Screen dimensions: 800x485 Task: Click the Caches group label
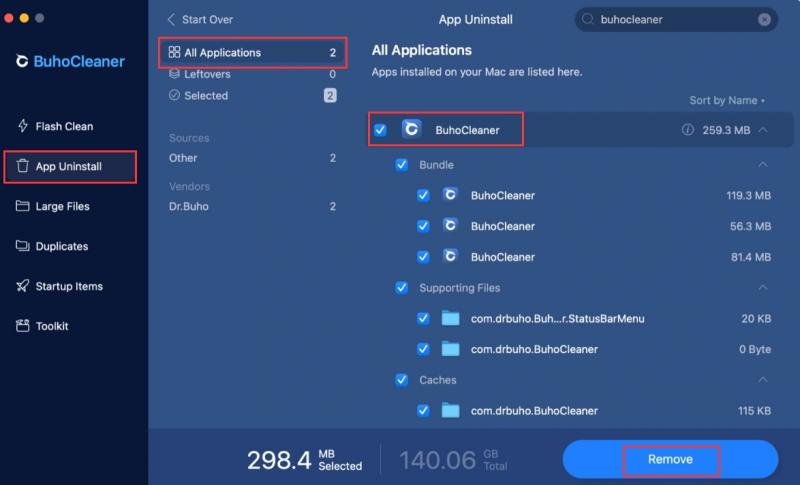click(438, 380)
